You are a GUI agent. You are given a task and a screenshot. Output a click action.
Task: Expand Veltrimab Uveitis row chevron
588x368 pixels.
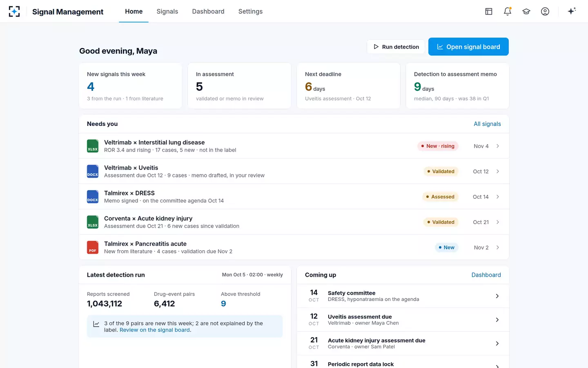tap(498, 171)
